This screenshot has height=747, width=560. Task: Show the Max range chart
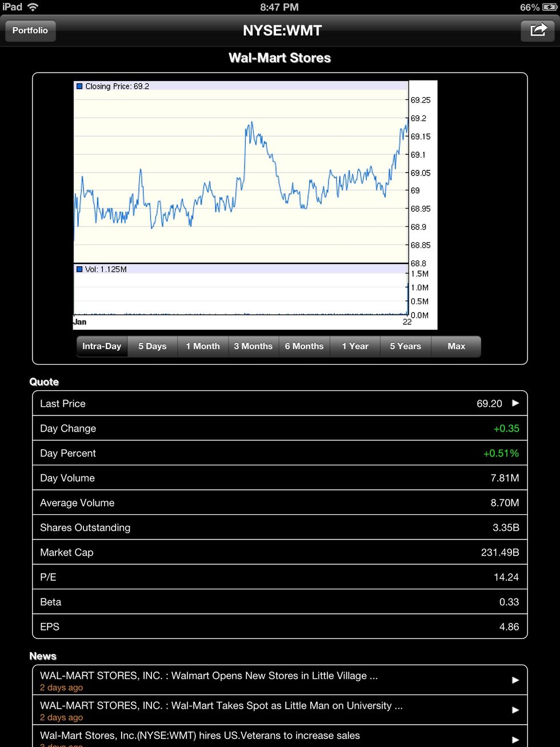click(456, 346)
